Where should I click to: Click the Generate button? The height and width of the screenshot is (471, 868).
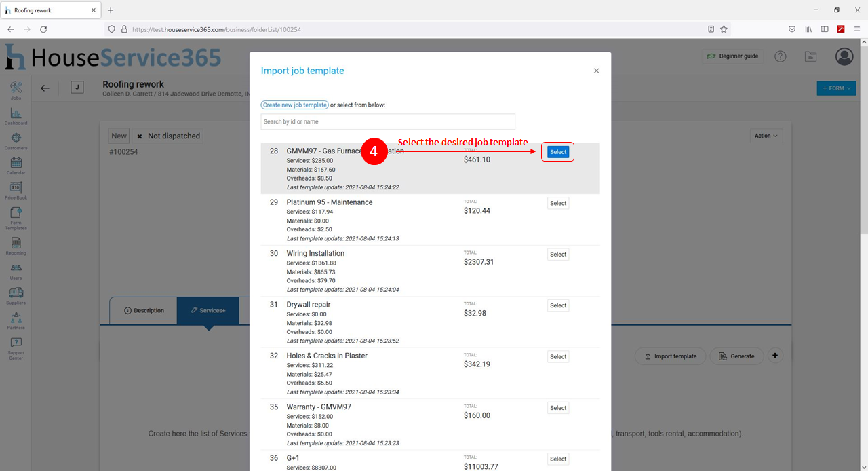(x=736, y=356)
